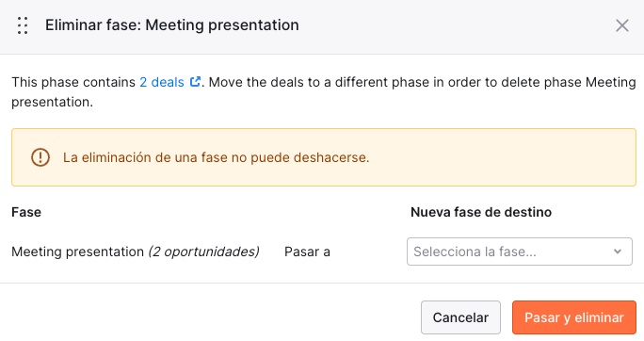Click the drag handle dots icon
Image resolution: width=644 pixels, height=341 pixels.
click(23, 25)
